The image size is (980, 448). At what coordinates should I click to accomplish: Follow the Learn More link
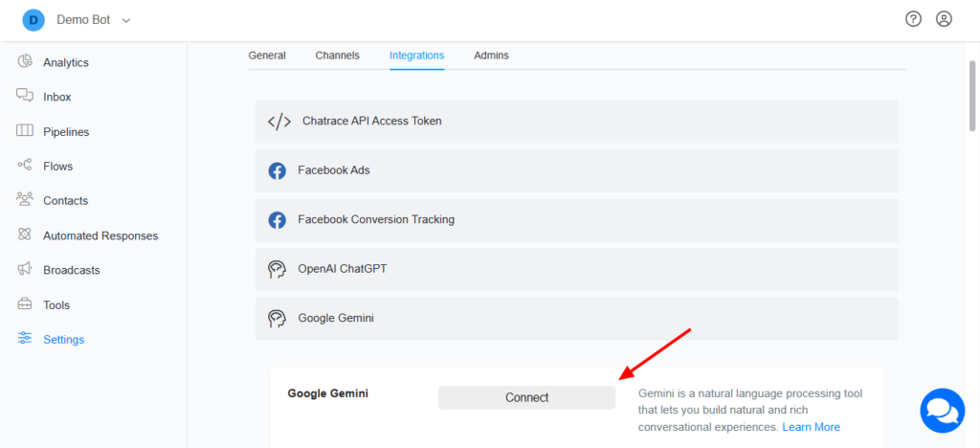[x=811, y=427]
